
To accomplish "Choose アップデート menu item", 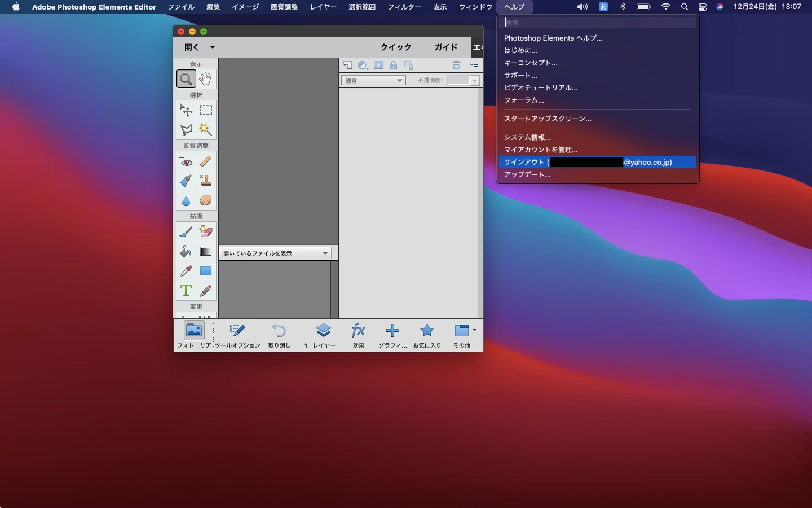I will (x=598, y=174).
